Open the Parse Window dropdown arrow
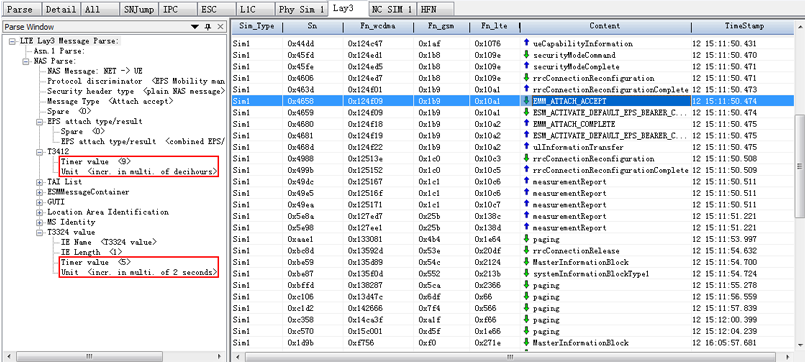This screenshot has width=805, height=362. tap(195, 27)
